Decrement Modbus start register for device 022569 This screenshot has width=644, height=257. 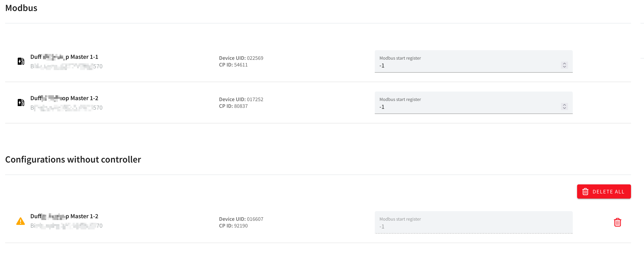point(564,67)
